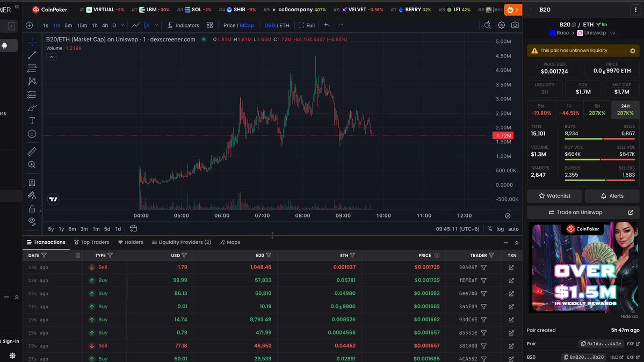Switch chart denomination to ETH

coord(284,25)
